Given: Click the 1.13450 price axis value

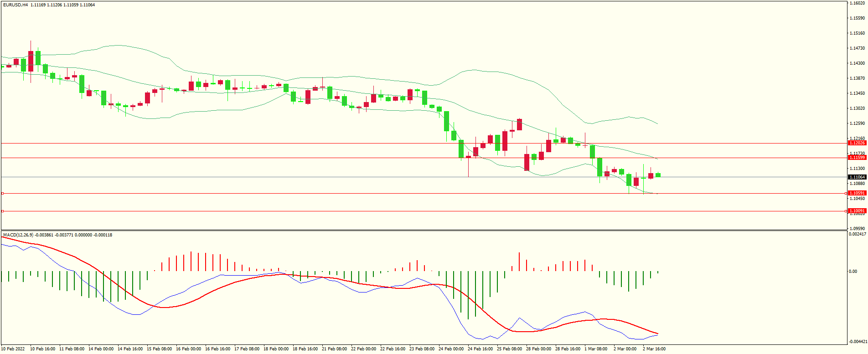Looking at the screenshot, I should click(x=858, y=93).
